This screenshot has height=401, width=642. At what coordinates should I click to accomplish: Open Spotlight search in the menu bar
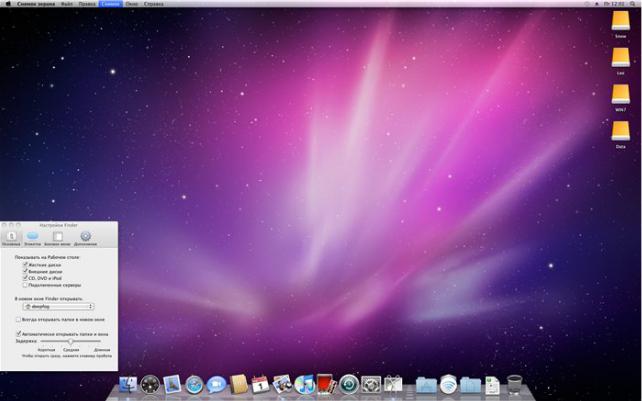[633, 4]
